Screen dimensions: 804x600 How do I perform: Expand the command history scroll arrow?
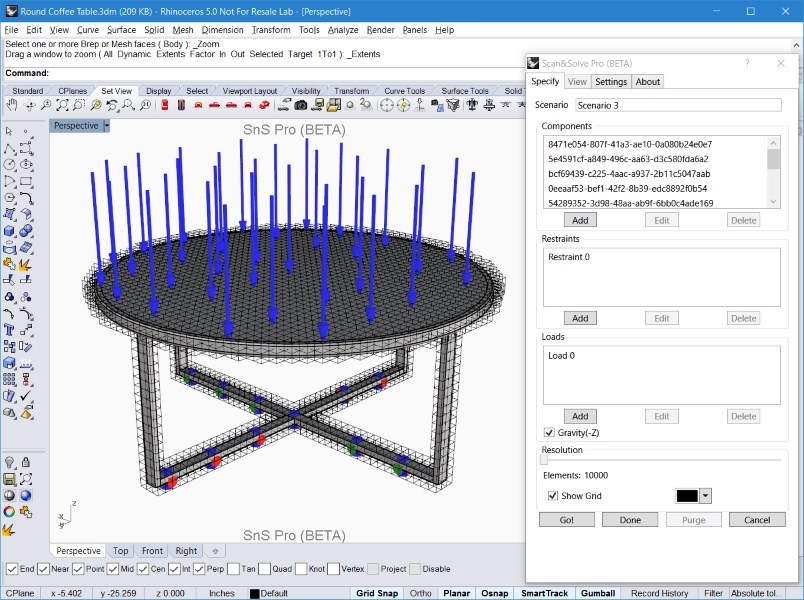tap(796, 45)
